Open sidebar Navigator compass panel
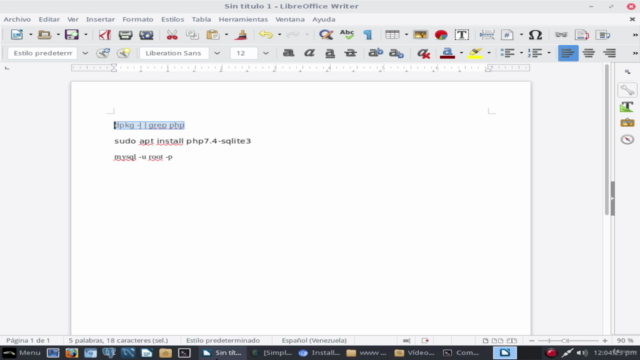Image resolution: width=640 pixels, height=360 pixels. click(x=627, y=139)
